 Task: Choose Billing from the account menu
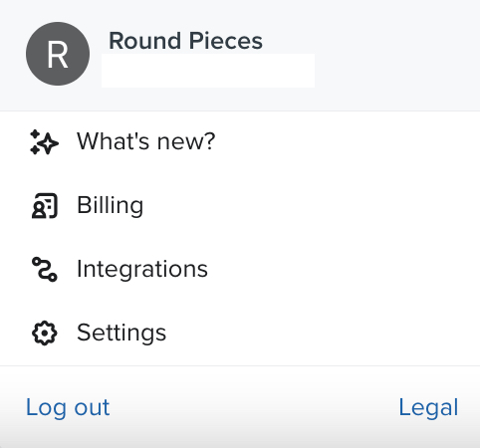coord(111,205)
